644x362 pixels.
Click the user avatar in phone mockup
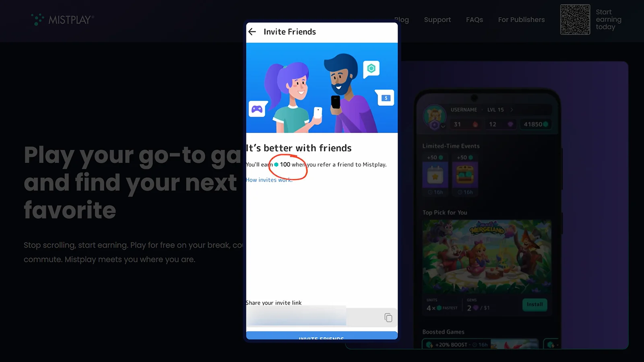click(x=434, y=117)
